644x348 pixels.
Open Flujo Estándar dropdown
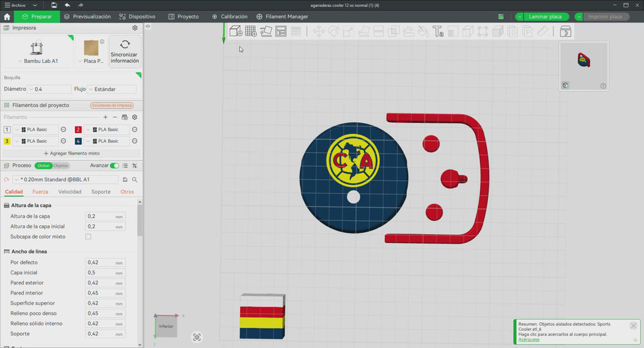pyautogui.click(x=112, y=89)
